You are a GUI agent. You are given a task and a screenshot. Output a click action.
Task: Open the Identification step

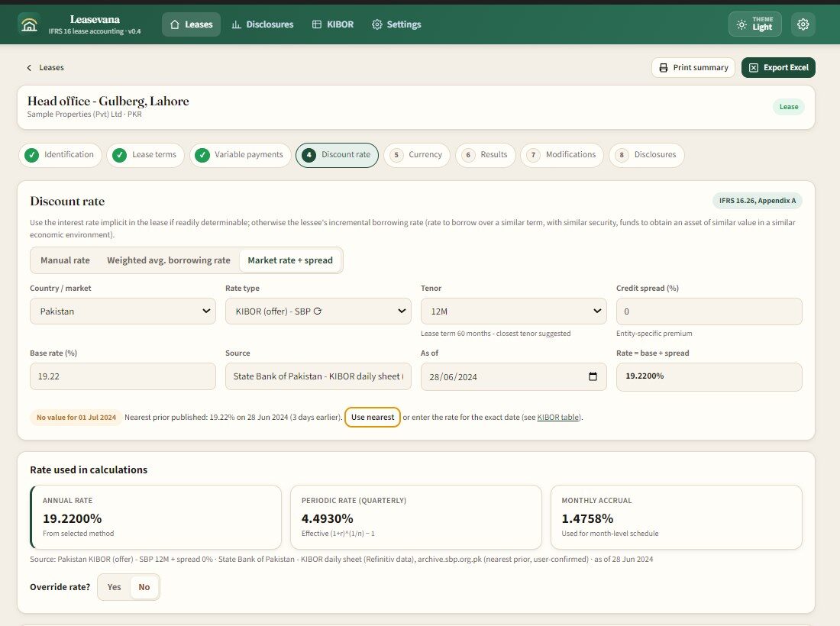[x=60, y=155]
